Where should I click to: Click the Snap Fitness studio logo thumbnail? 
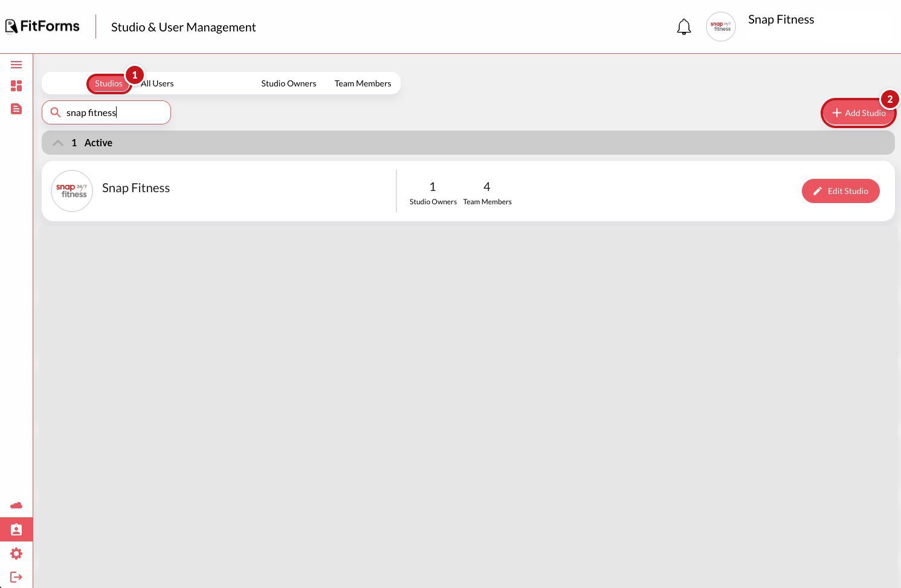(x=72, y=191)
